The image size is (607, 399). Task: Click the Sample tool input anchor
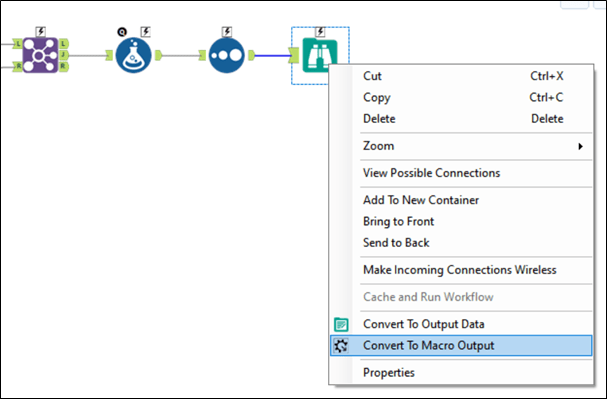tap(202, 55)
